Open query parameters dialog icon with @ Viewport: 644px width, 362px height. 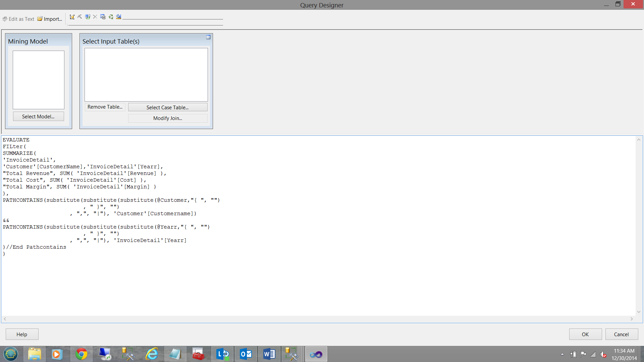pos(103,17)
